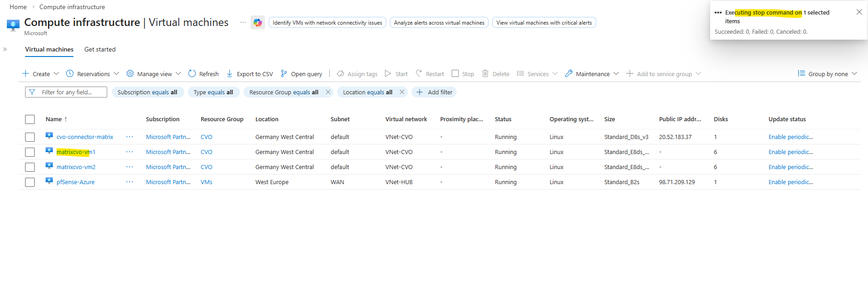The image size is (868, 283).
Task: Open the ellipsis menu for the matrixcvo-vm2 row
Action: click(130, 167)
